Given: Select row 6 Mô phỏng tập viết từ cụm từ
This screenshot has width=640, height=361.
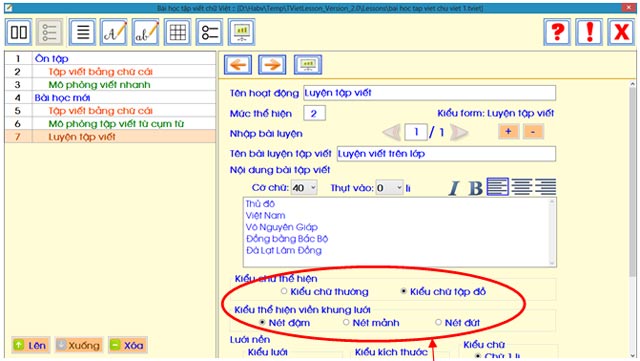Looking at the screenshot, I should pyautogui.click(x=110, y=124).
